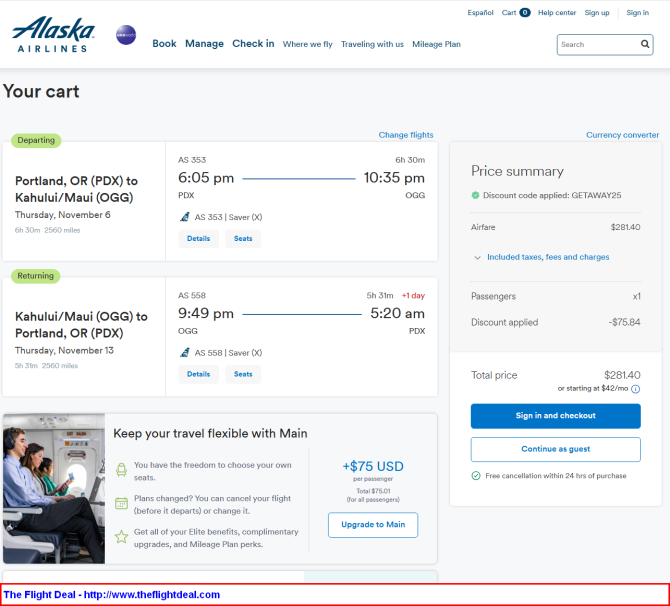Open the Mileage Plan menu
The height and width of the screenshot is (606, 670).
(436, 44)
